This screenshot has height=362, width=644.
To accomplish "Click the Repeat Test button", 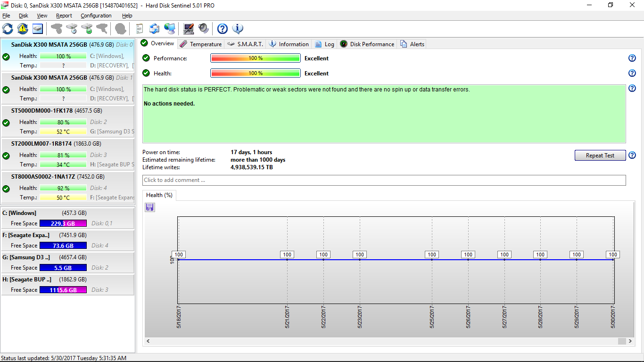I will coord(600,156).
